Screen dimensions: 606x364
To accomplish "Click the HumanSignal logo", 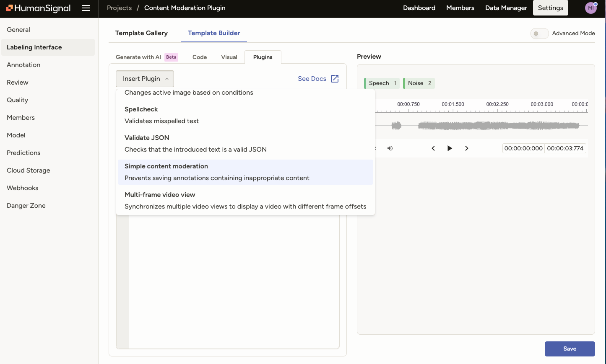I will tap(39, 8).
